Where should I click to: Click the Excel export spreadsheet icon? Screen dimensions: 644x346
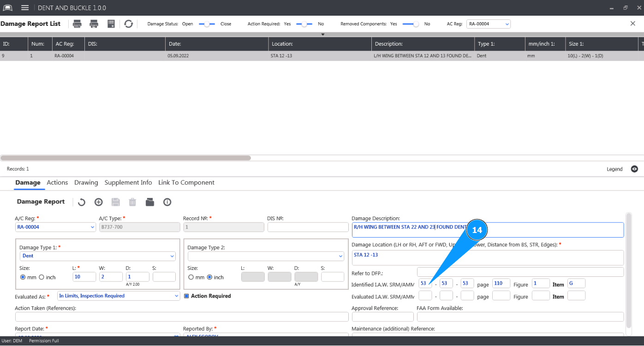click(x=111, y=24)
